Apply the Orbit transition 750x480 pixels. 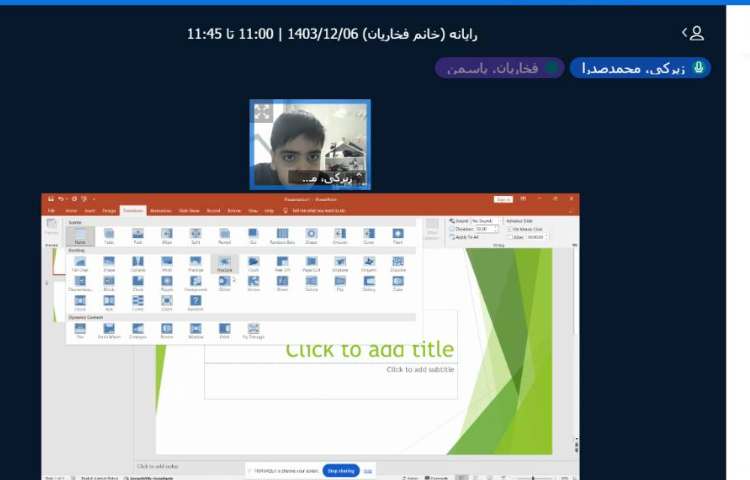click(224, 330)
